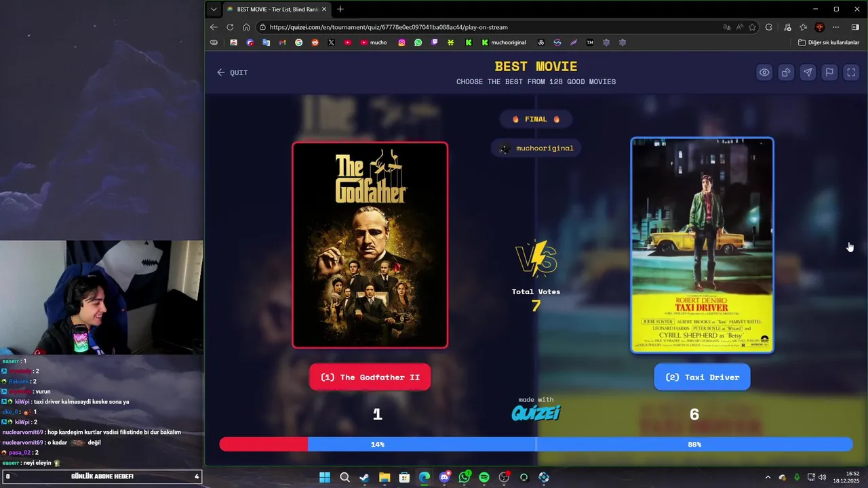Click the green microphone tray icon
Screen dimensions: 868x488
coord(797,477)
